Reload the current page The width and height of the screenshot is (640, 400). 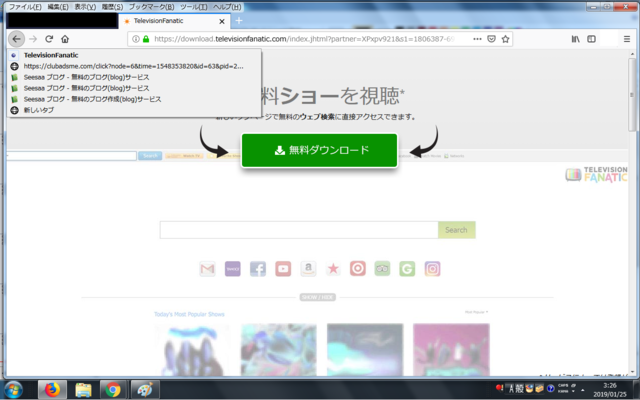point(49,39)
